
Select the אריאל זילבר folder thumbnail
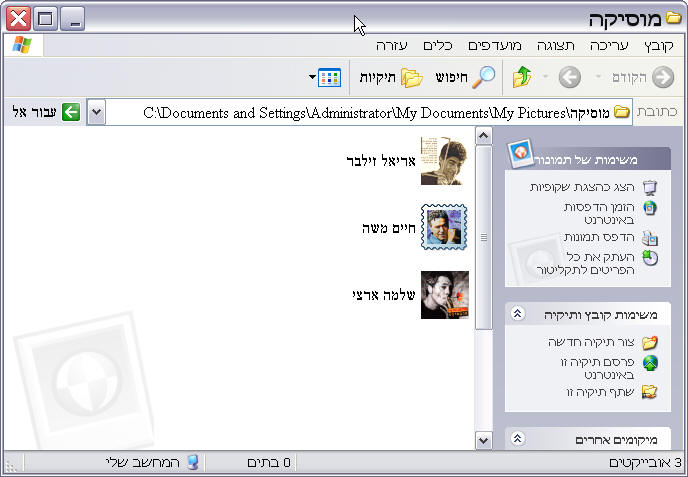pyautogui.click(x=444, y=161)
